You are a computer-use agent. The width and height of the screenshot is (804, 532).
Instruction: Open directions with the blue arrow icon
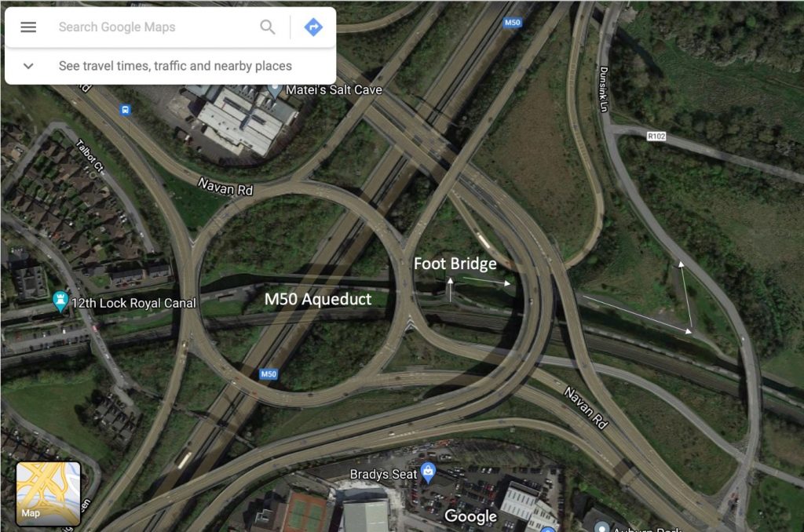(x=313, y=27)
